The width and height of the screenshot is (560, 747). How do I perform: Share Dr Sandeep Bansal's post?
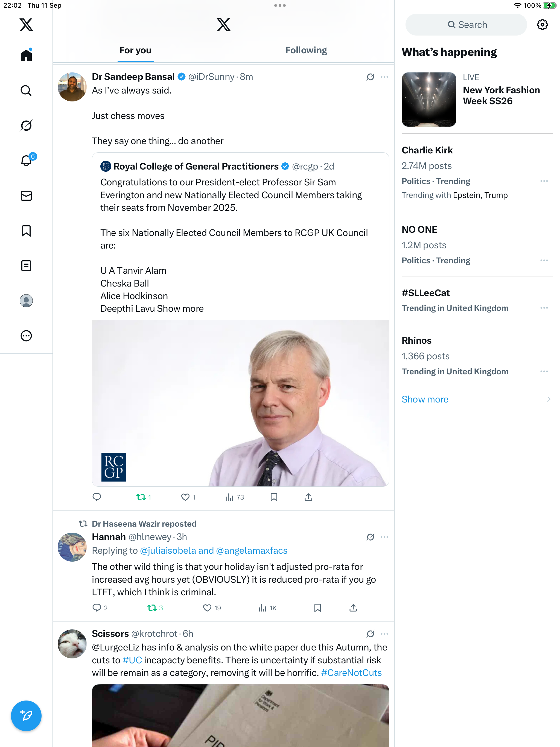point(308,497)
